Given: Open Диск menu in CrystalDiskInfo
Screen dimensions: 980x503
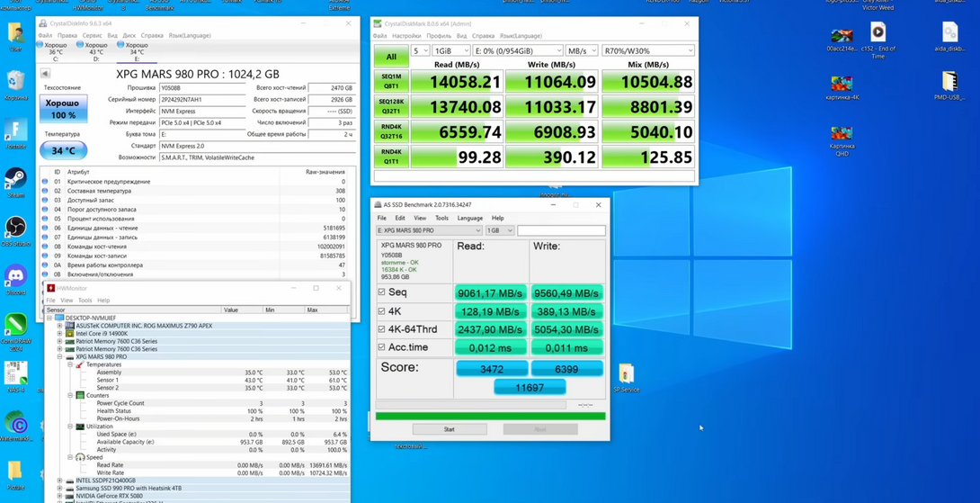Looking at the screenshot, I should coord(129,36).
